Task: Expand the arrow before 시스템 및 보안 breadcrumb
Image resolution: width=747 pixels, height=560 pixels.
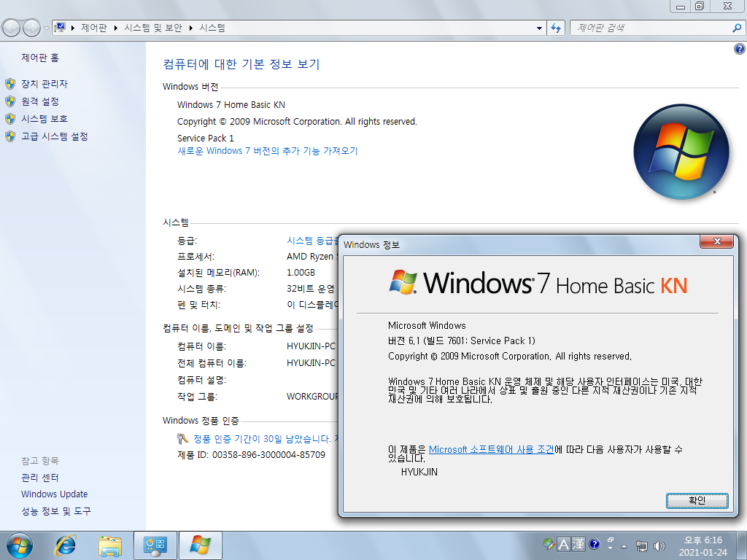Action: (x=116, y=28)
